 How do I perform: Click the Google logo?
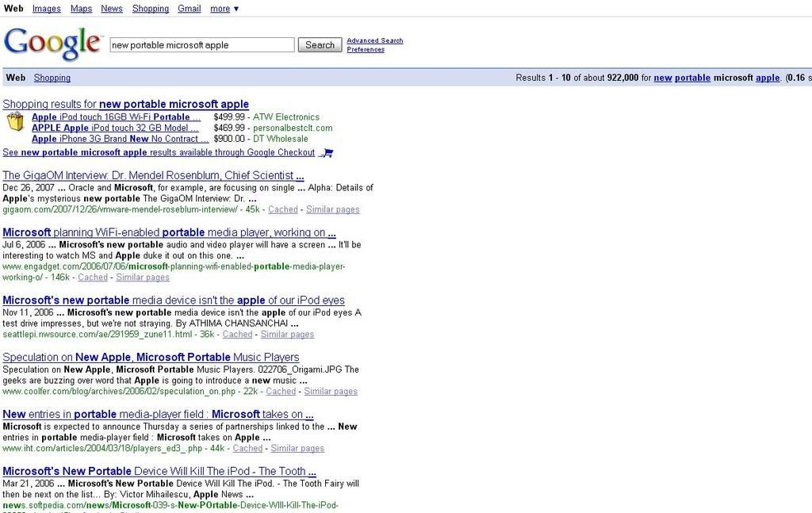coord(53,44)
